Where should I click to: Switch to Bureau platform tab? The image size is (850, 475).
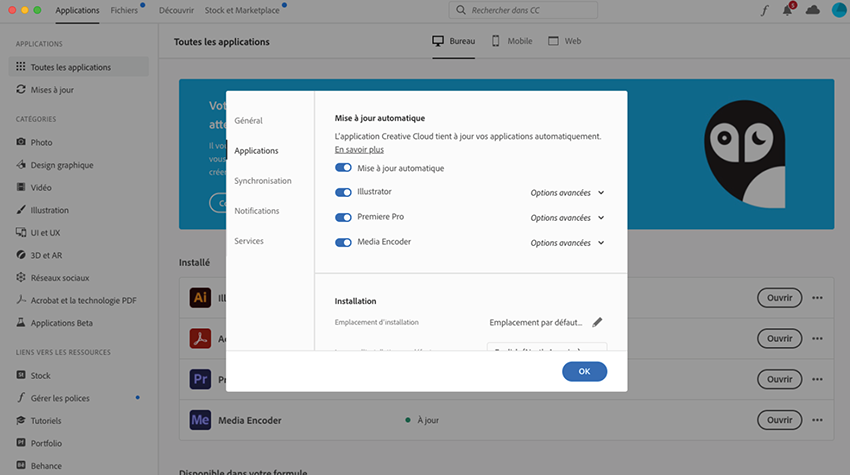pyautogui.click(x=454, y=41)
